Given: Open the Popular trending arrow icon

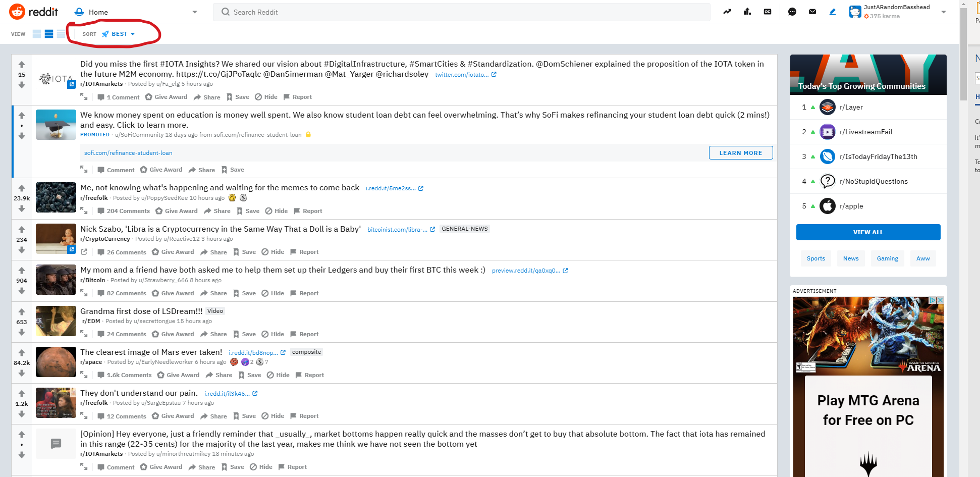Looking at the screenshot, I should pyautogui.click(x=727, y=12).
